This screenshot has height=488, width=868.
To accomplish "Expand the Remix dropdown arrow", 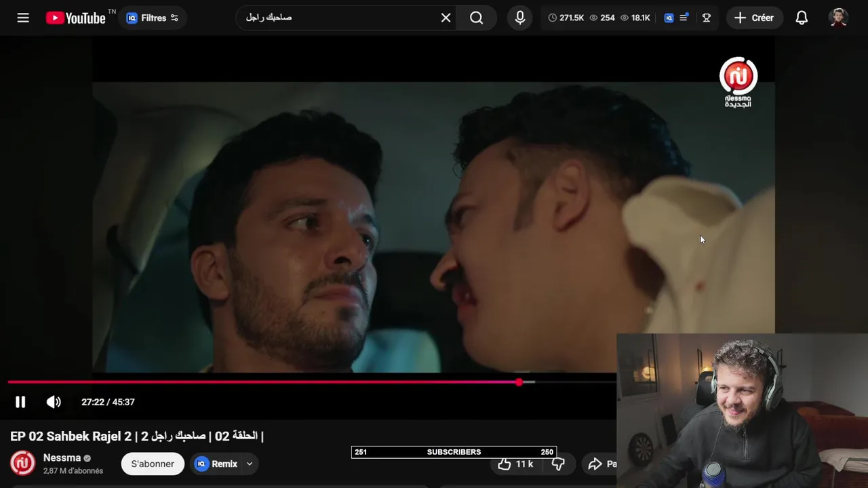I will pyautogui.click(x=250, y=464).
